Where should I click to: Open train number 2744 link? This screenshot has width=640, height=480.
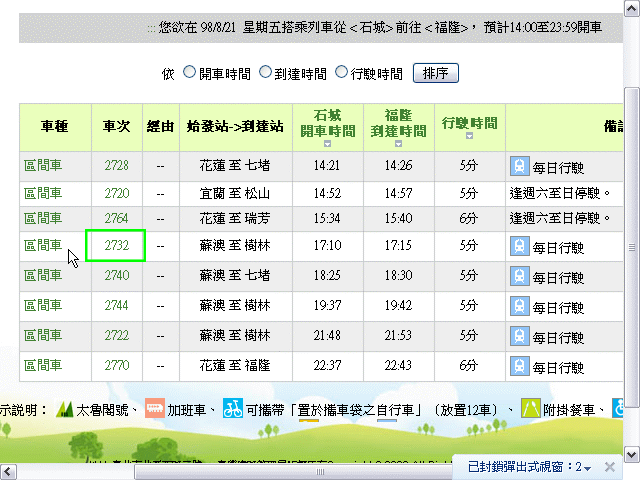116,305
